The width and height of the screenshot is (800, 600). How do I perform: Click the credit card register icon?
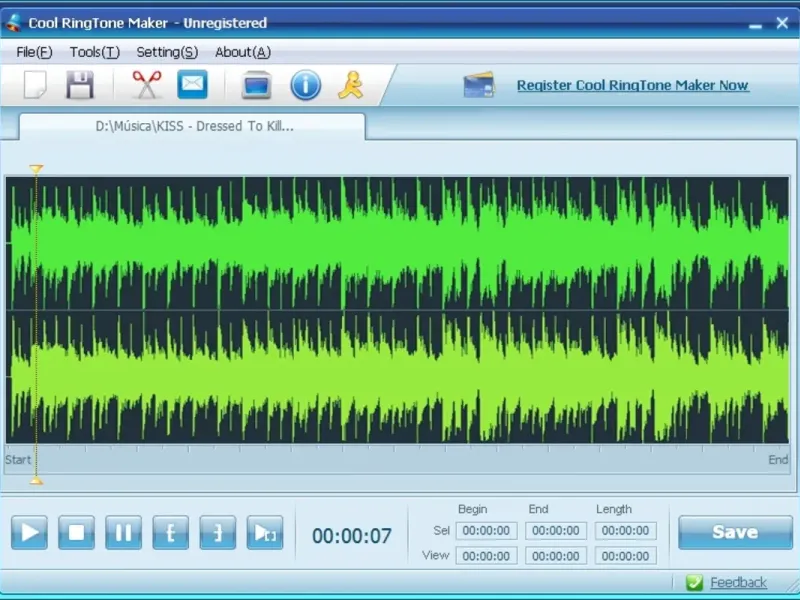(479, 85)
